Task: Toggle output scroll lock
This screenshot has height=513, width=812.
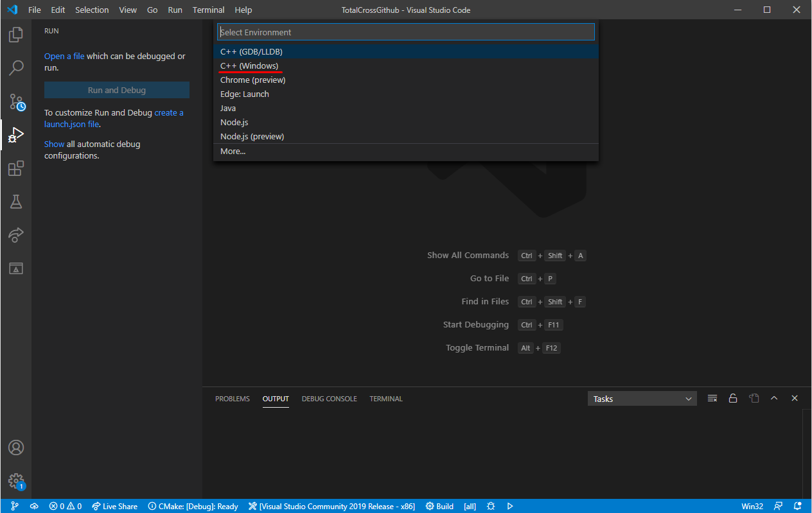Action: pyautogui.click(x=733, y=399)
